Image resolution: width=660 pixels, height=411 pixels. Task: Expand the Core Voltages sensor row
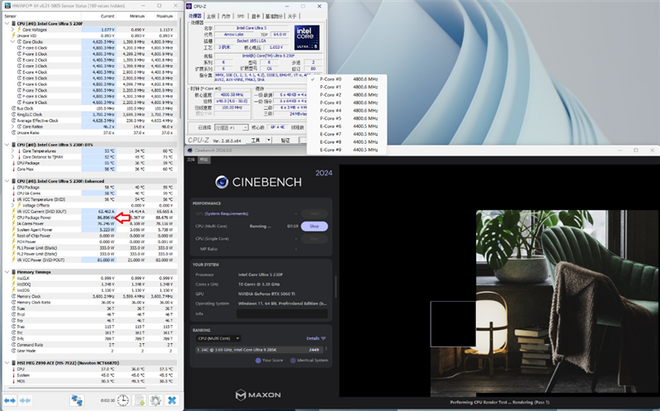click(14, 30)
